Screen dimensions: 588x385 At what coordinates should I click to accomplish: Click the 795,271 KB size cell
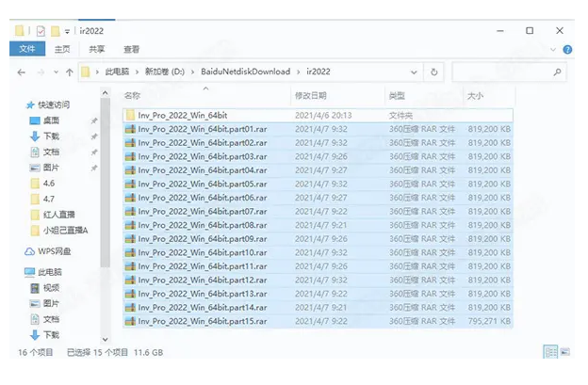[x=489, y=321]
